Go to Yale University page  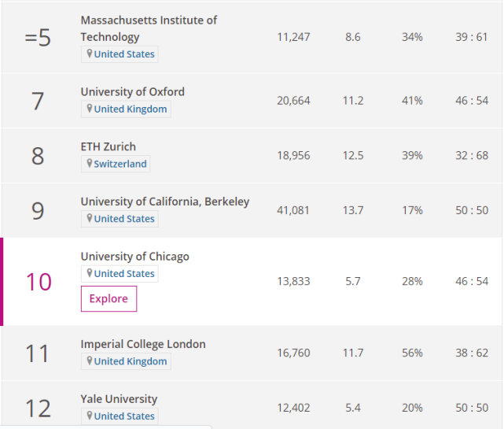pos(119,399)
